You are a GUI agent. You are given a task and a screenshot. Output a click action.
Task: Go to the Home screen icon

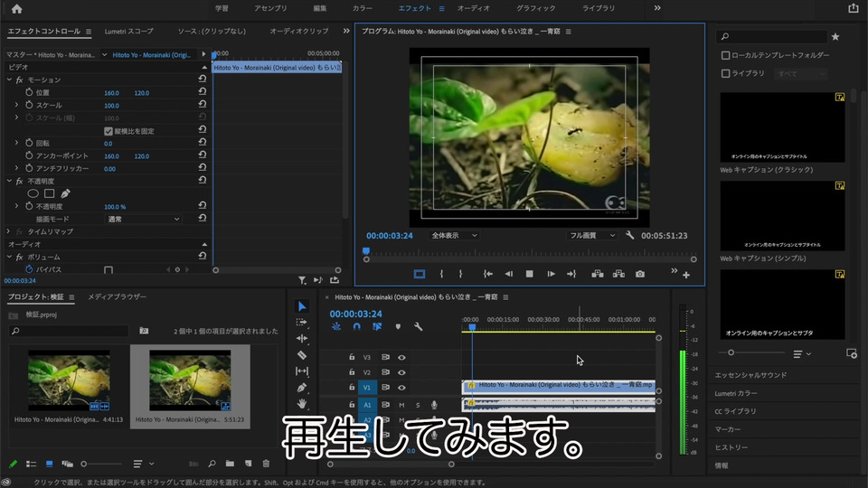(16, 9)
